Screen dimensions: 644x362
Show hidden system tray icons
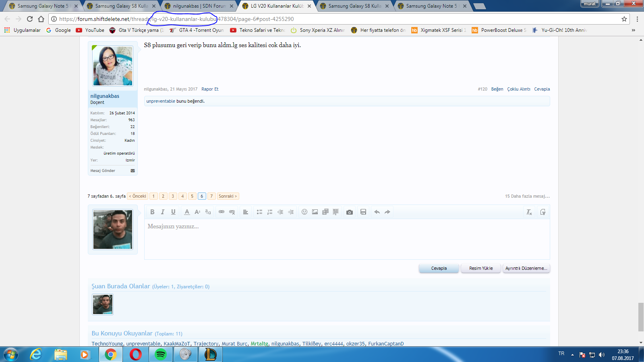coord(572,355)
